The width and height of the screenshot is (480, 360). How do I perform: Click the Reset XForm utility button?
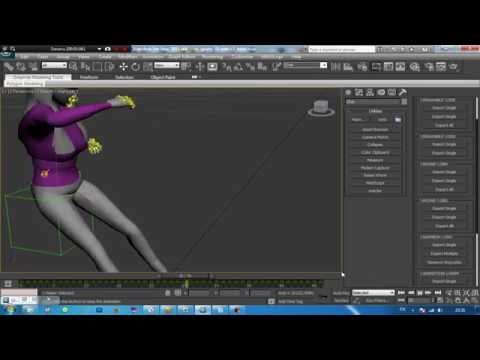[x=375, y=175]
